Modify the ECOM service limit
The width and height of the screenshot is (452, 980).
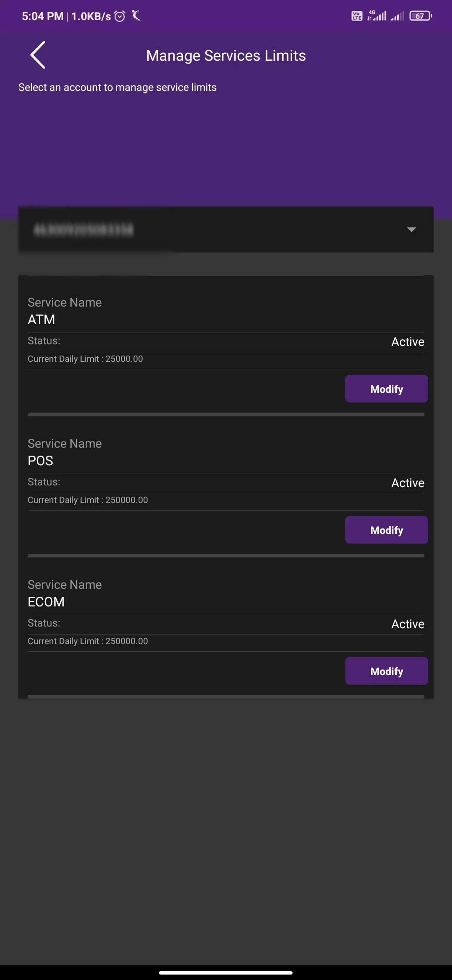tap(386, 671)
